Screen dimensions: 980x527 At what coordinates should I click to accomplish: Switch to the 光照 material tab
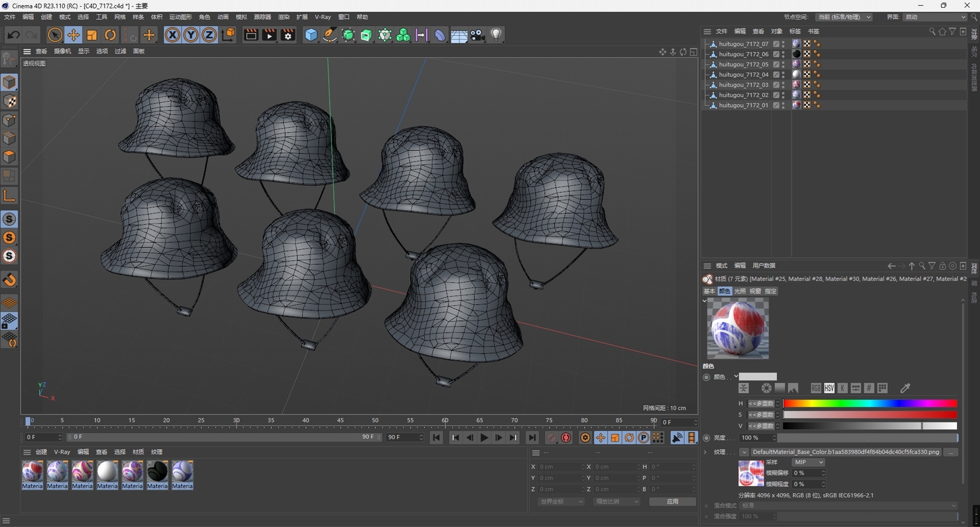tap(740, 291)
